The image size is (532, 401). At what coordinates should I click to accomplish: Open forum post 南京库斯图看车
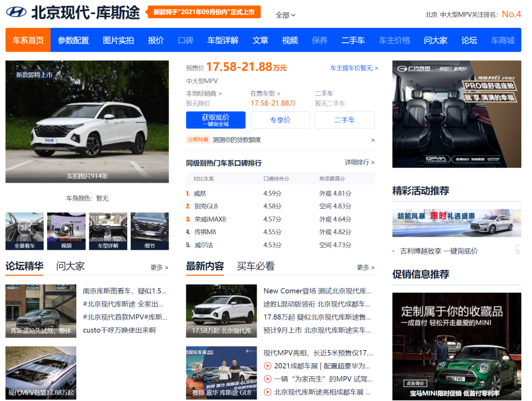click(x=125, y=291)
